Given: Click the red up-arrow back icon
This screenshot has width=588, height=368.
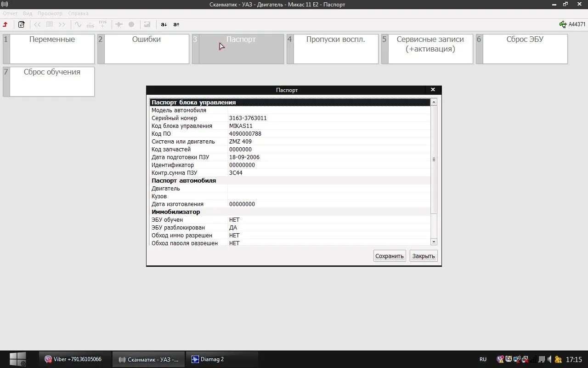Looking at the screenshot, I should (x=6, y=24).
